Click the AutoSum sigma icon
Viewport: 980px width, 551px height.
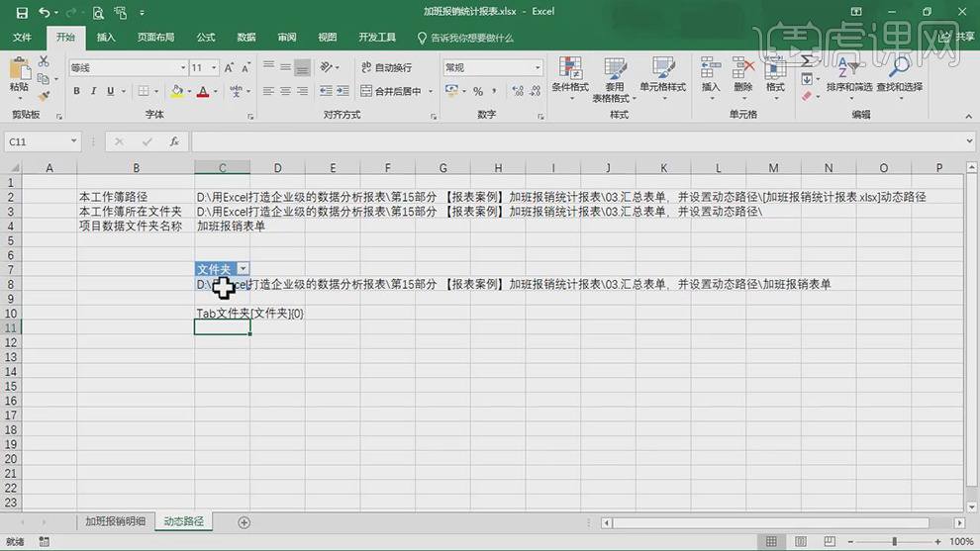pyautogui.click(x=807, y=61)
